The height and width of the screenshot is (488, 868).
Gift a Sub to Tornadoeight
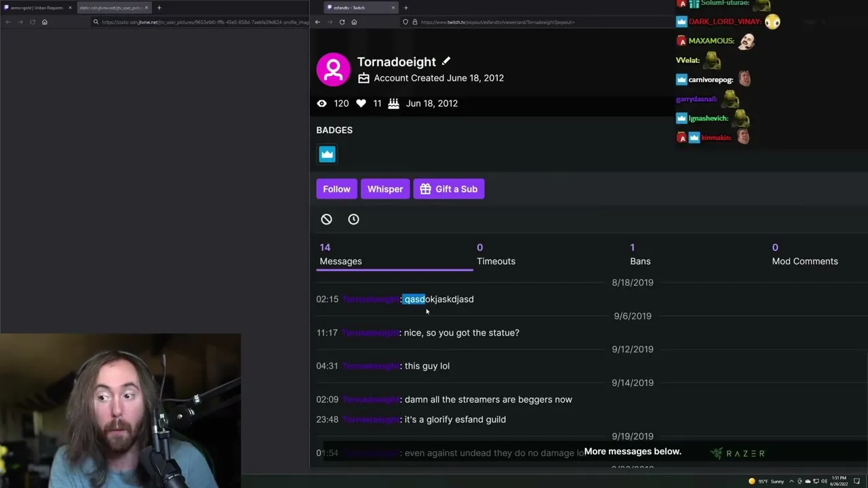pyautogui.click(x=449, y=189)
